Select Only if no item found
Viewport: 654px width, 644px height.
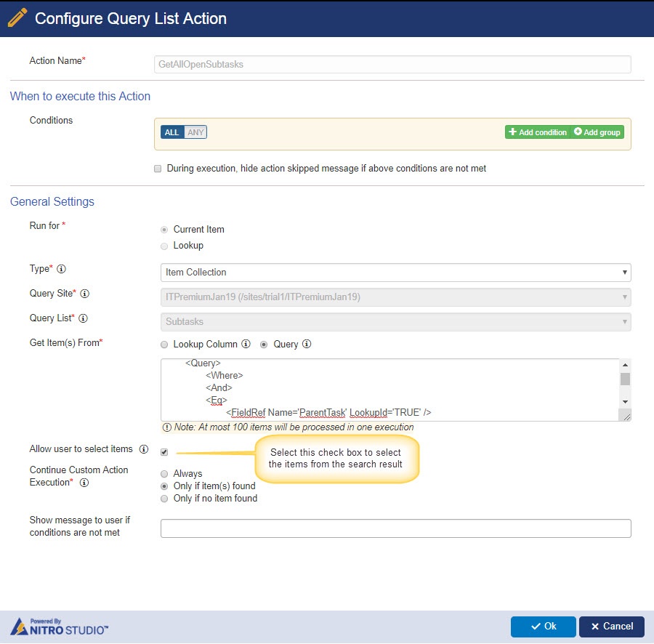pyautogui.click(x=164, y=498)
